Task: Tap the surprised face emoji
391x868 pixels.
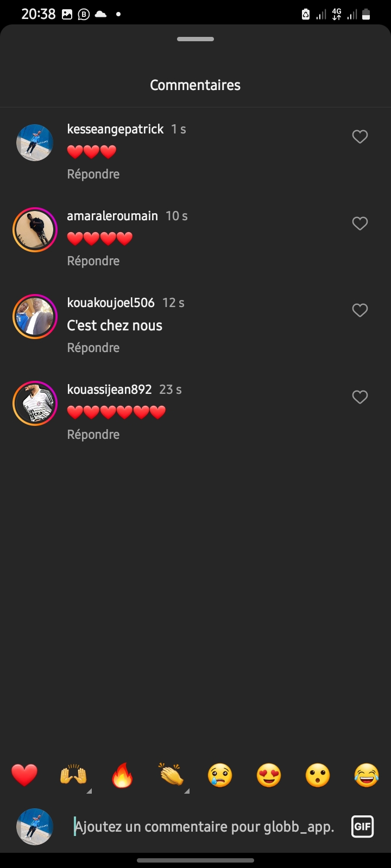Action: pos(318,775)
